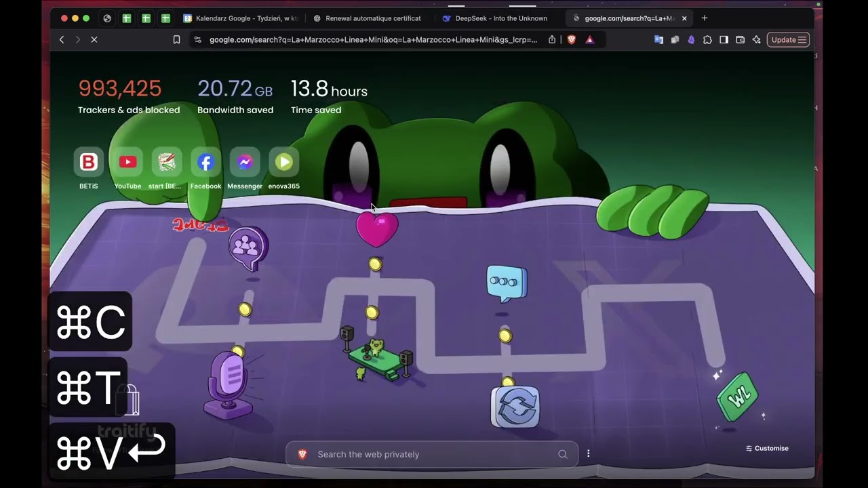This screenshot has width=868, height=488.
Task: Bookmark this page using bookmark icon
Action: [176, 40]
